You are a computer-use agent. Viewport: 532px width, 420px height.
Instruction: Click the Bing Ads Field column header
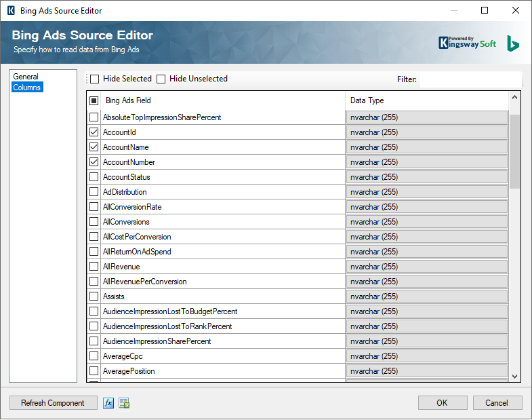tap(223, 100)
